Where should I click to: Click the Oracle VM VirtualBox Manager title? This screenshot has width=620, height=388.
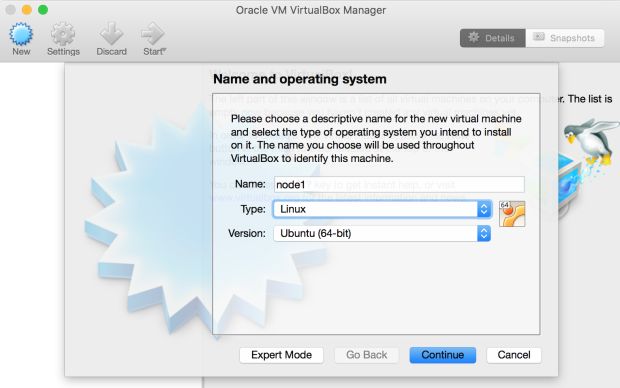point(310,10)
